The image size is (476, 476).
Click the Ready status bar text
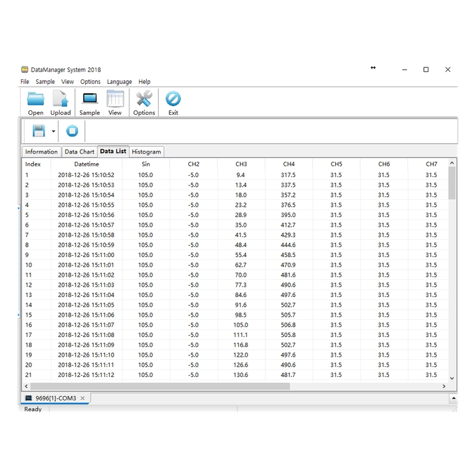pyautogui.click(x=33, y=409)
